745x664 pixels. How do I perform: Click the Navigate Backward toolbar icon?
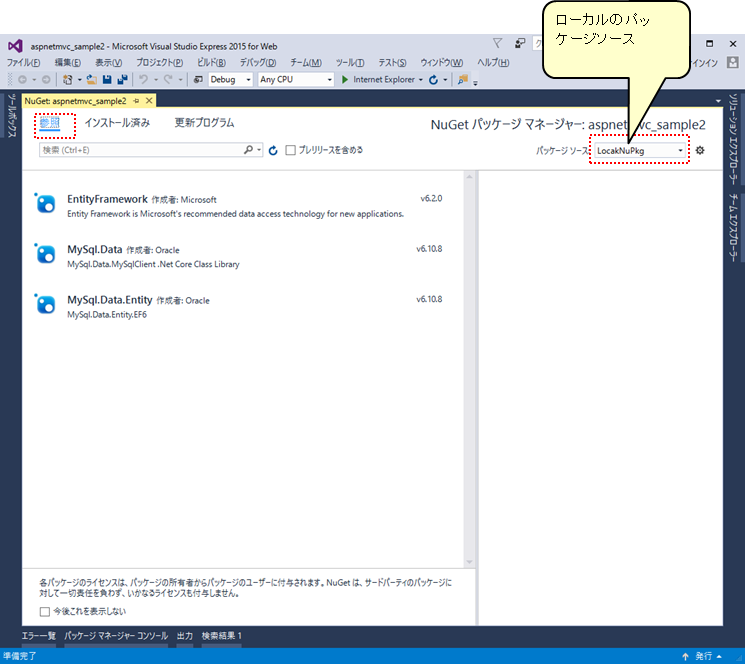click(22, 80)
